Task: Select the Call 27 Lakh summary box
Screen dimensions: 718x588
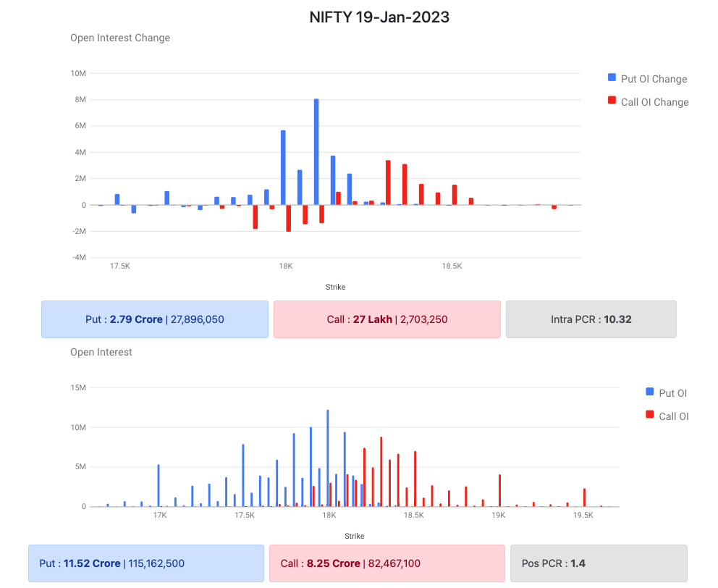Action: click(x=387, y=319)
